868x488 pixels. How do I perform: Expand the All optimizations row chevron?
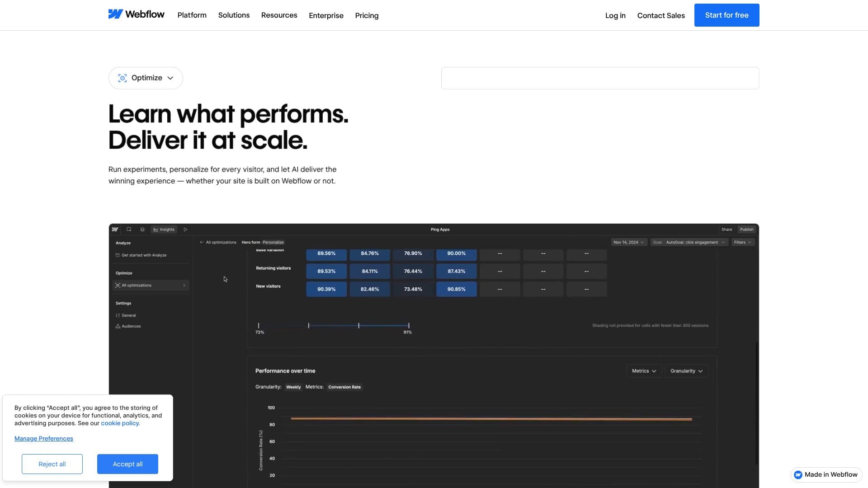(184, 286)
